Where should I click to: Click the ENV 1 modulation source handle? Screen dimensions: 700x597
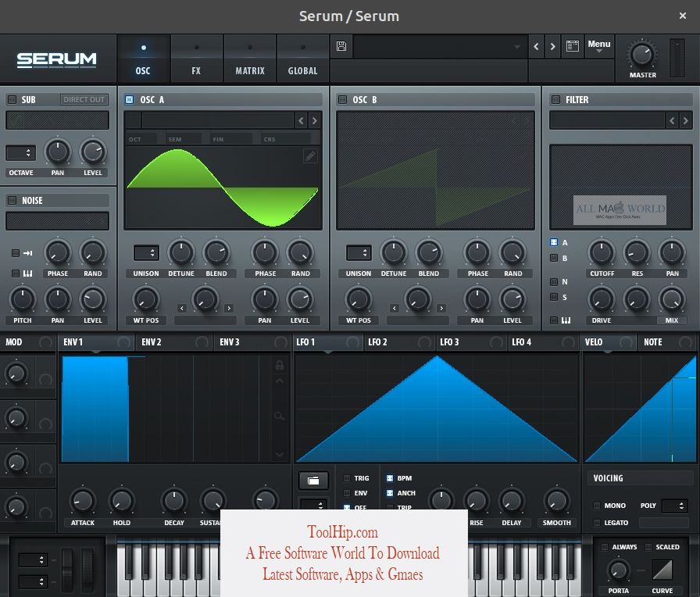[123, 342]
